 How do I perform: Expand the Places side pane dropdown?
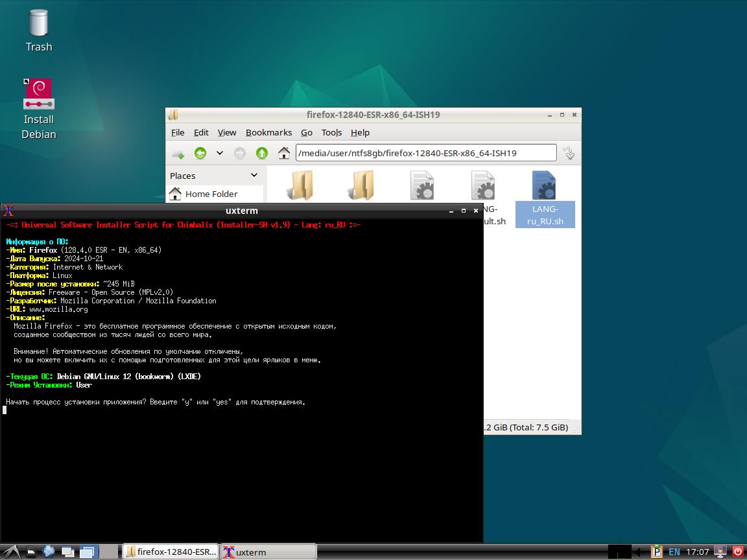tap(254, 175)
